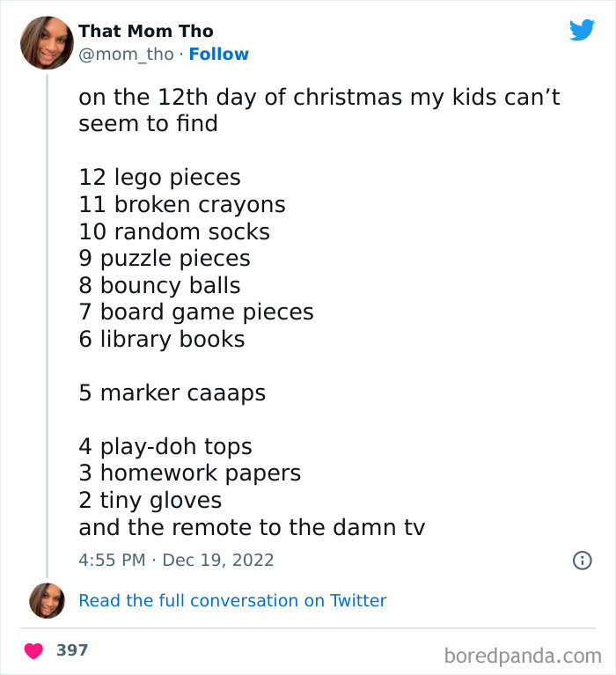Click the @mom_tho handle
Viewport: 616px width, 675px height.
(126, 55)
